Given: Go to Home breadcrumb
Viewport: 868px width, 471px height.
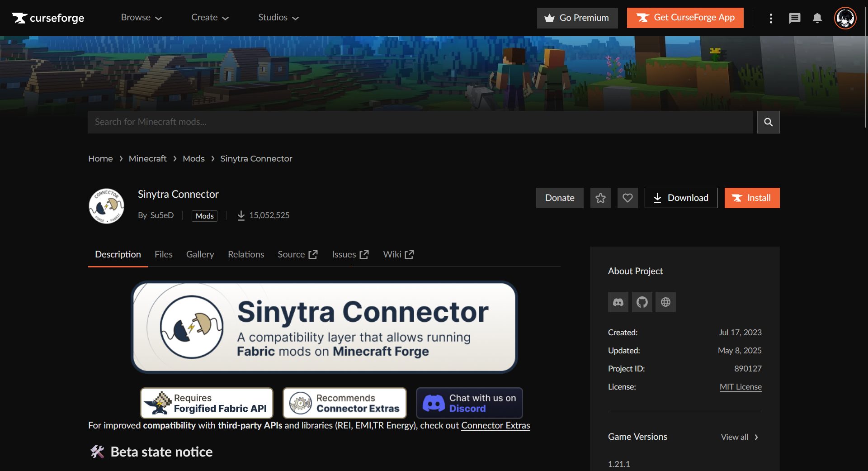Looking at the screenshot, I should [100, 159].
